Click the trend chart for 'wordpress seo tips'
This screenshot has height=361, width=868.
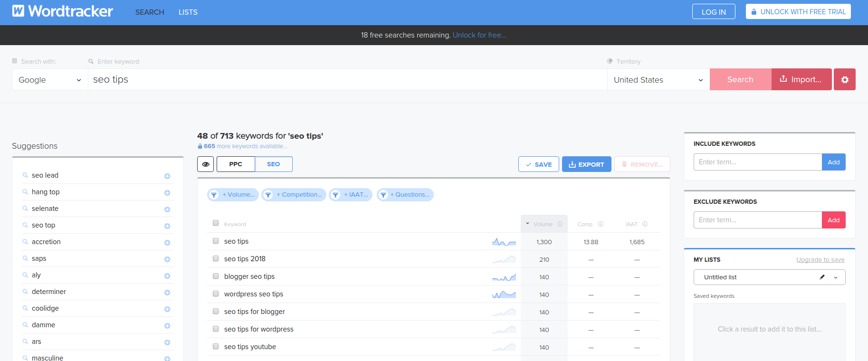tap(504, 294)
